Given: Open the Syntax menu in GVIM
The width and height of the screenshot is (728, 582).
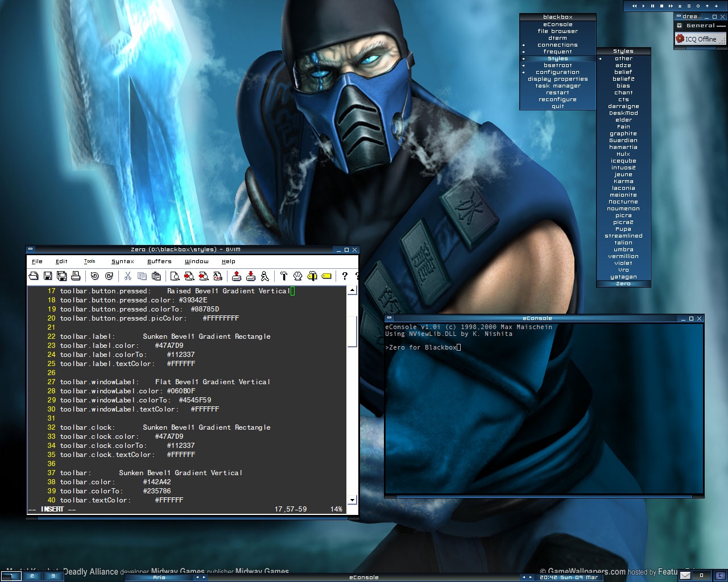Looking at the screenshot, I should pos(122,261).
